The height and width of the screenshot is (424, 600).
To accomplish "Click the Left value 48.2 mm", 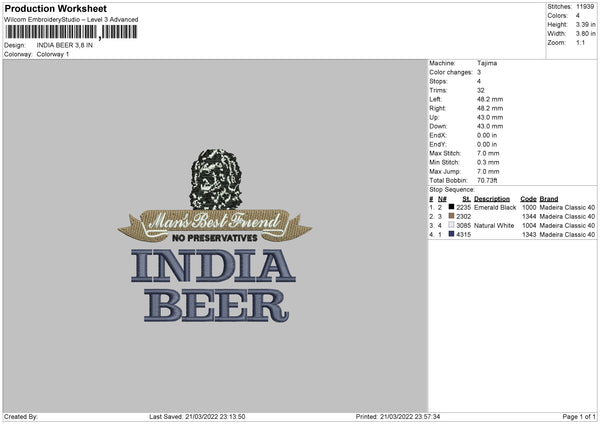I will point(490,99).
